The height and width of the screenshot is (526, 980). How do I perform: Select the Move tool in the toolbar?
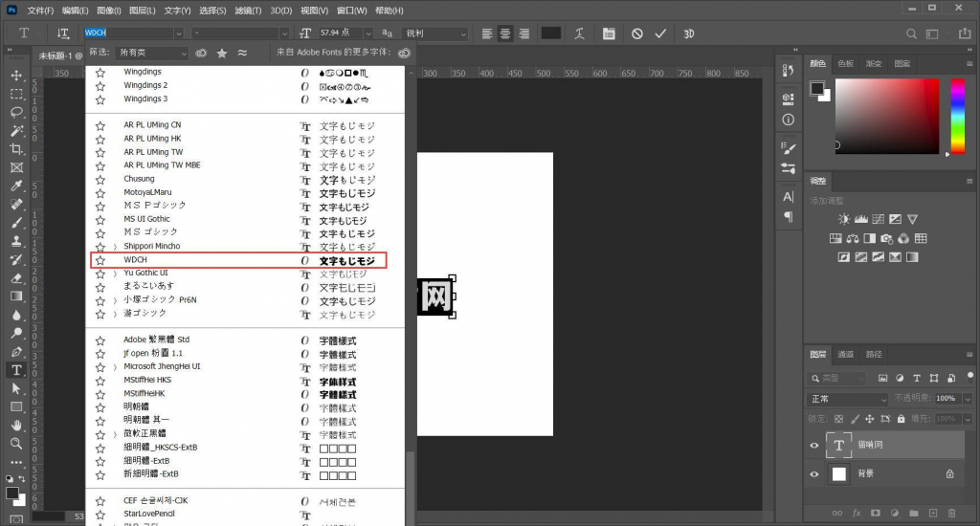[16, 76]
